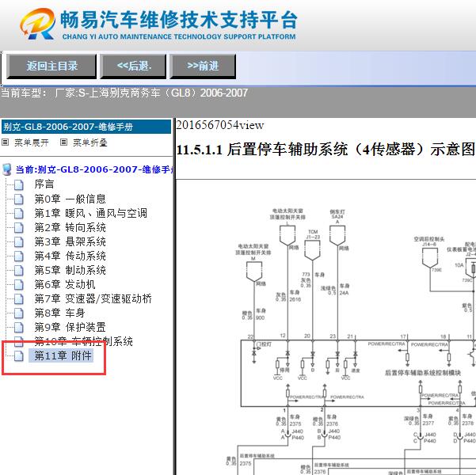Click the page icon beside 第6章
The height and width of the screenshot is (475, 476).
coord(19,285)
